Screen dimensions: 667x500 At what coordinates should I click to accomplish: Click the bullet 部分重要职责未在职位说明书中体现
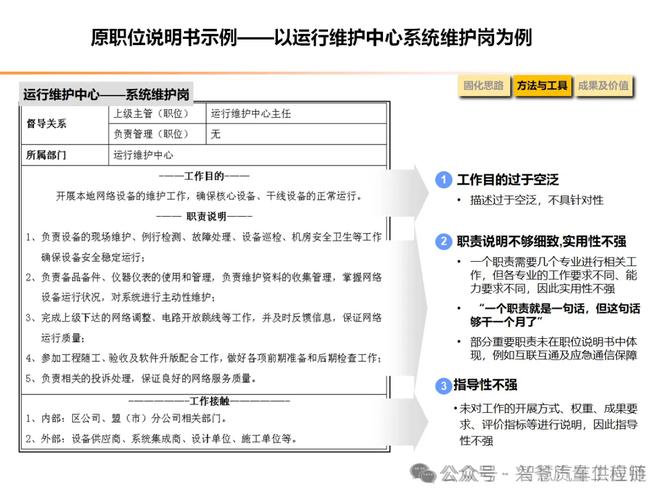coord(553,349)
